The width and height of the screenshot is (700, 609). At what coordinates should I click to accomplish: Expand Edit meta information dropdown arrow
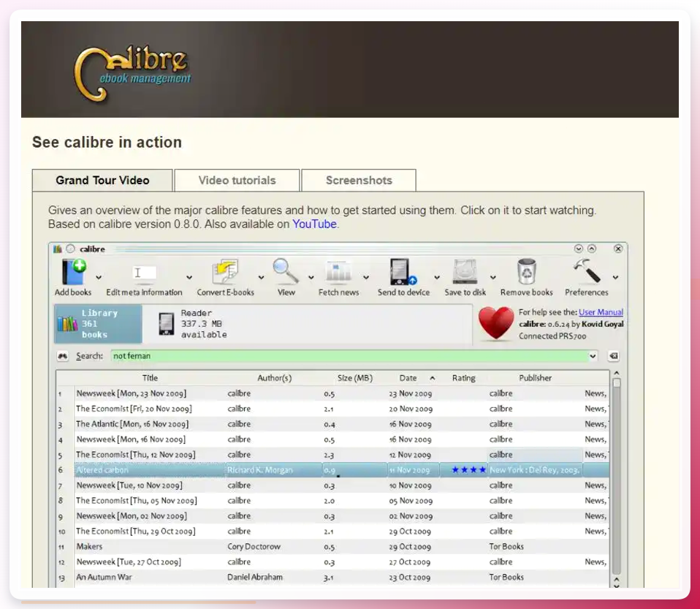click(189, 278)
